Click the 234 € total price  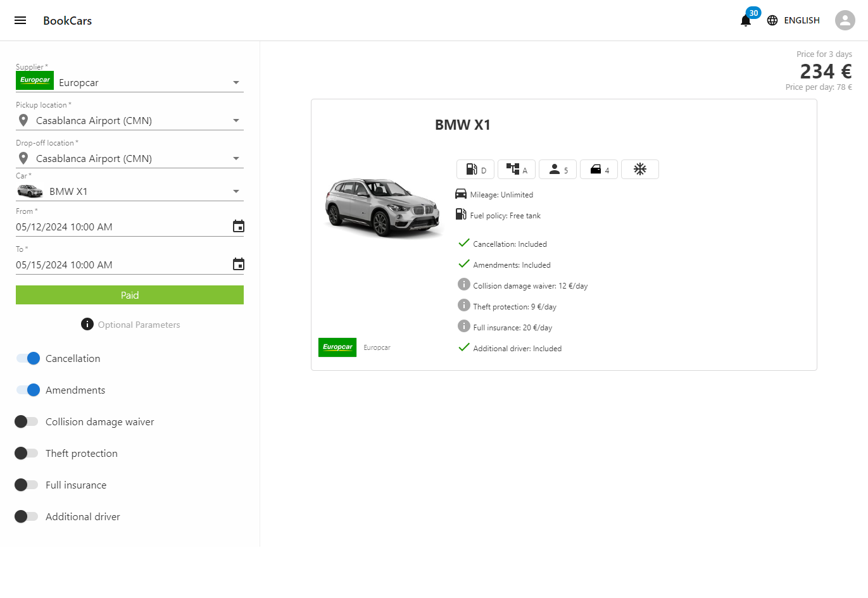826,71
